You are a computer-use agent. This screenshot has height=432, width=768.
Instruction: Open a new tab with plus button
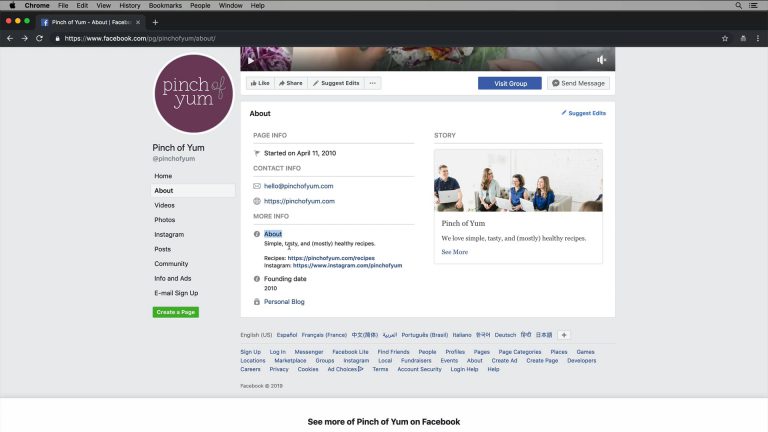tap(155, 22)
